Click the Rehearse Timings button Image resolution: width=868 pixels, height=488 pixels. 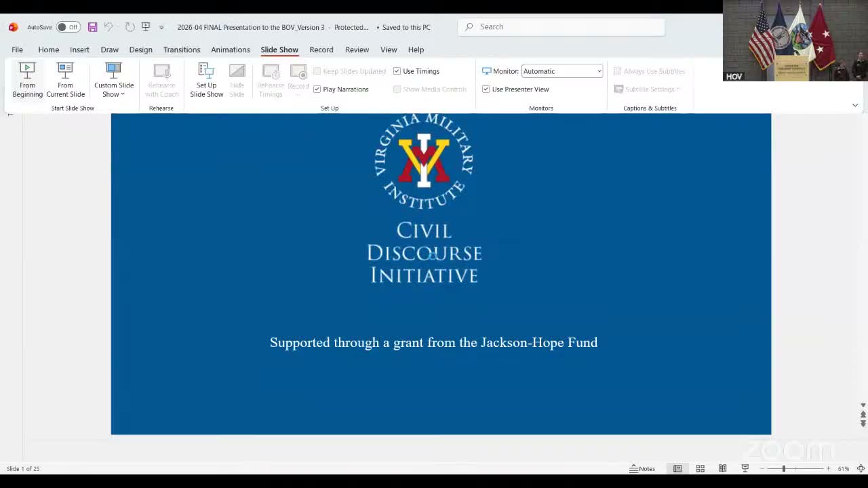[271, 80]
